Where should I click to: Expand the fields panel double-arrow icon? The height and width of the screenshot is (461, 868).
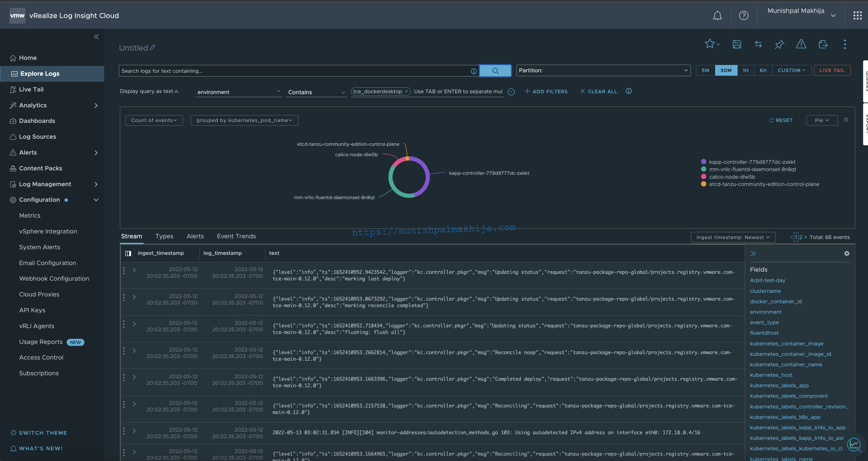click(x=753, y=253)
